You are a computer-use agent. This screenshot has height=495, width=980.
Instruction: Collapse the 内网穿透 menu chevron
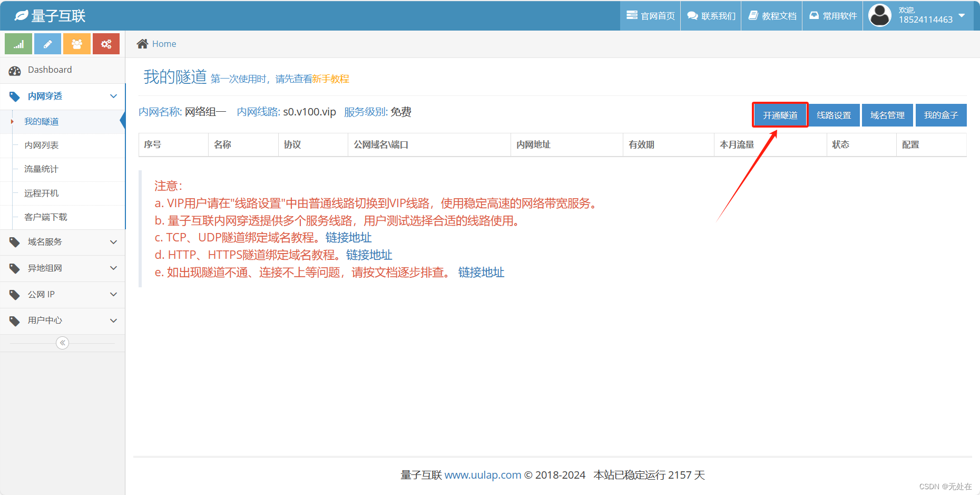pos(113,96)
